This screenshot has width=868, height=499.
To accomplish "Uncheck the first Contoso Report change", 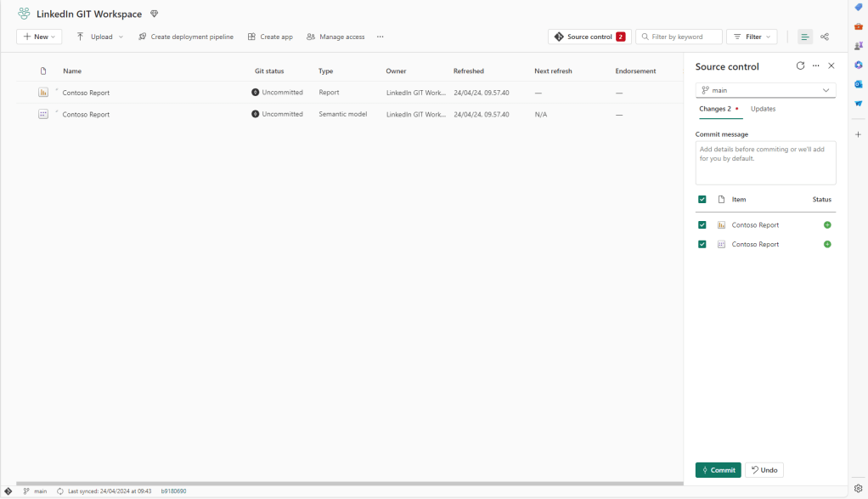I will (702, 225).
